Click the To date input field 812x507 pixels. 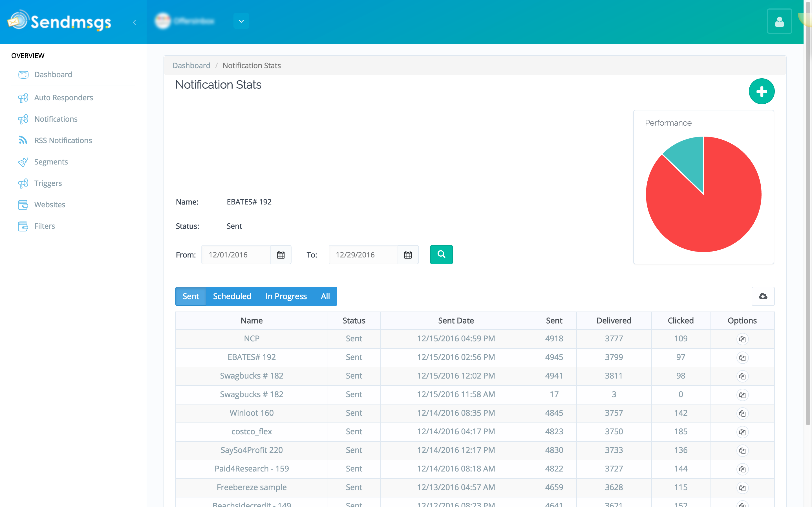pyautogui.click(x=363, y=255)
